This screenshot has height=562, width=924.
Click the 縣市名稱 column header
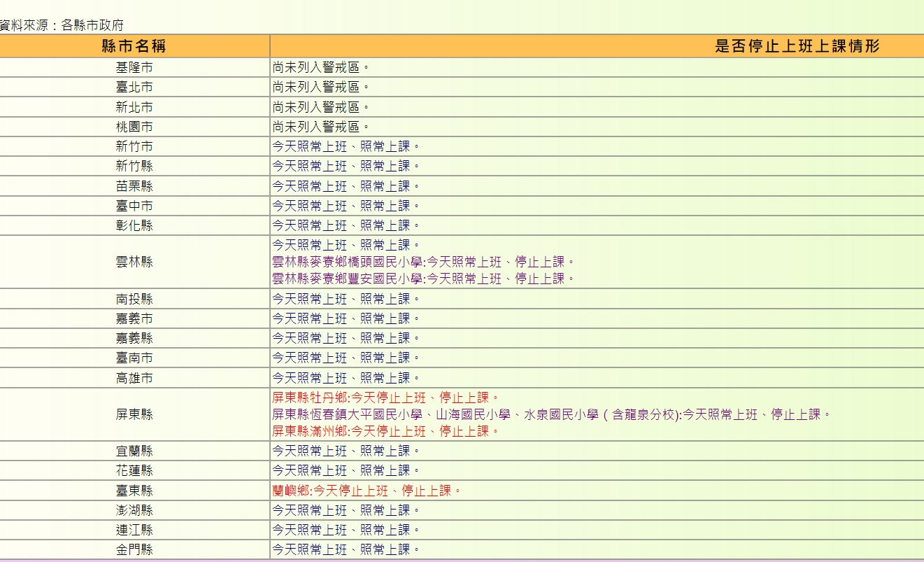(x=134, y=46)
